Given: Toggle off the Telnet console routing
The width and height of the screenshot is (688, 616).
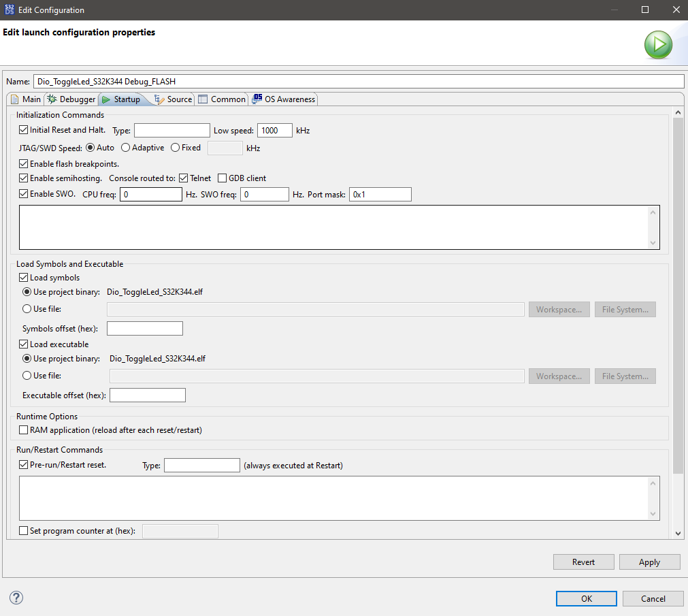Looking at the screenshot, I should (x=183, y=178).
